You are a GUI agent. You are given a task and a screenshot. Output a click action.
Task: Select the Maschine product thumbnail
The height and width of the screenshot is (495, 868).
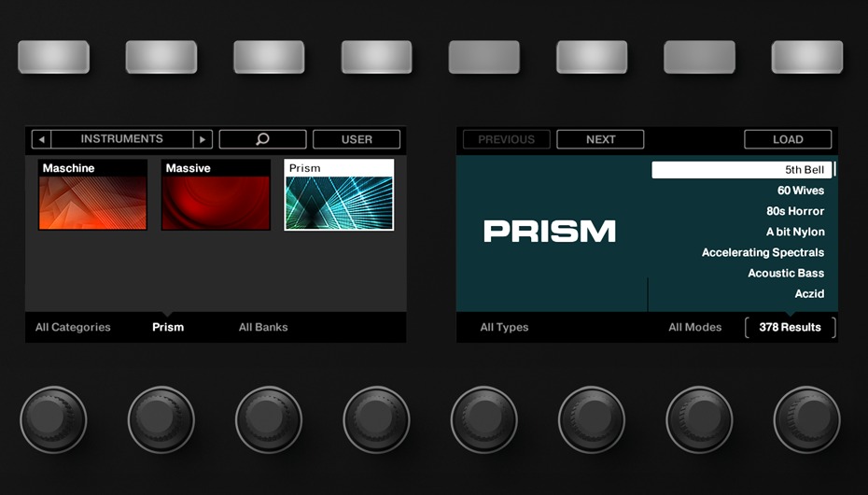(92, 194)
